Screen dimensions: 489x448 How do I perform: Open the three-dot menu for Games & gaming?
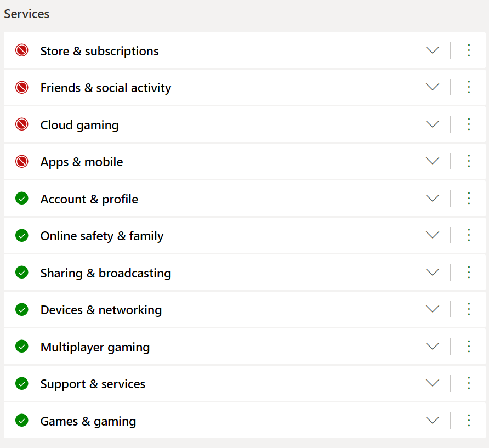click(469, 421)
